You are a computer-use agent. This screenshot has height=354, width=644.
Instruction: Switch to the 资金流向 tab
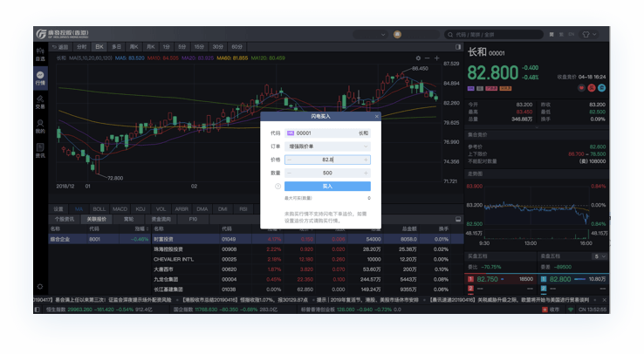point(161,219)
